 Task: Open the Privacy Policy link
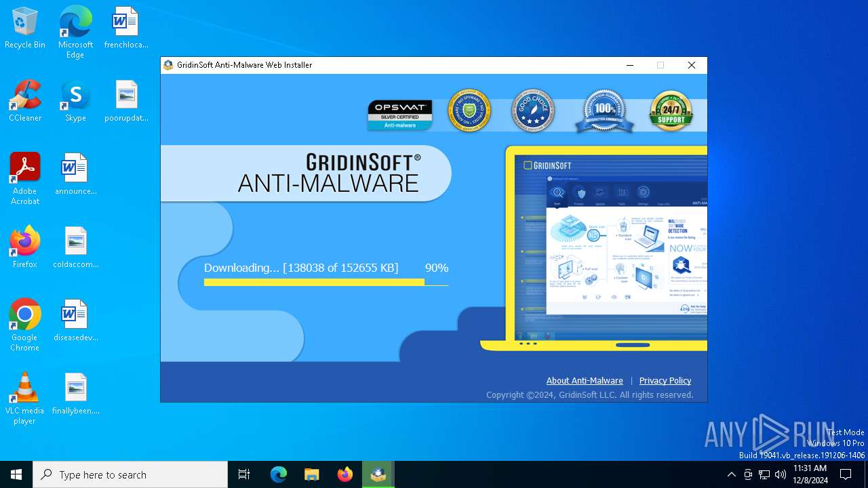click(x=665, y=380)
